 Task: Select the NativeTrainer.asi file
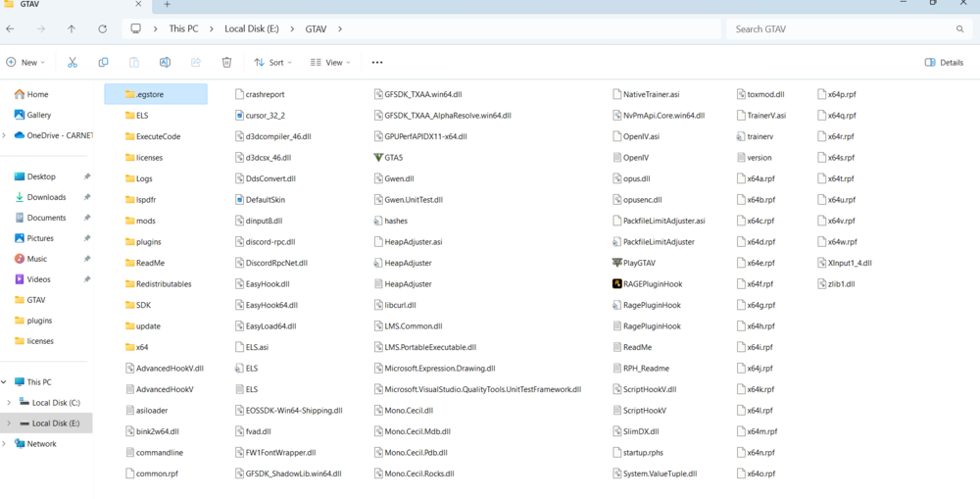(646, 94)
